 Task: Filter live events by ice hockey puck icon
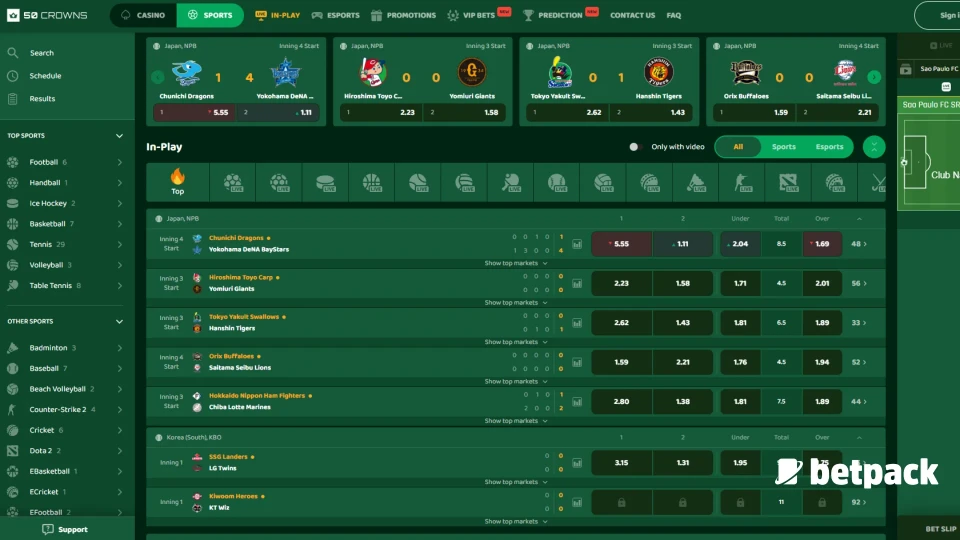325,182
